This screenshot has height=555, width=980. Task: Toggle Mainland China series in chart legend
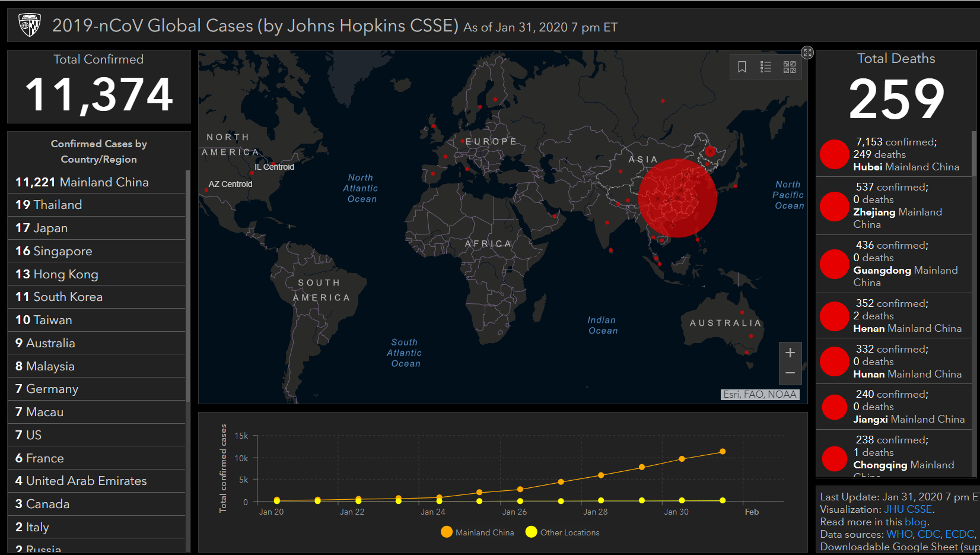click(x=478, y=532)
